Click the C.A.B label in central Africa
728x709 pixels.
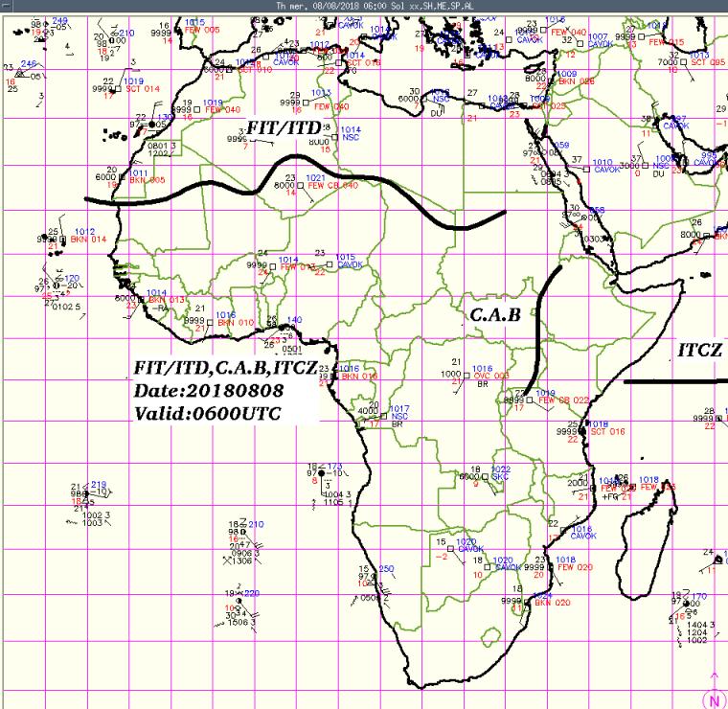(494, 314)
